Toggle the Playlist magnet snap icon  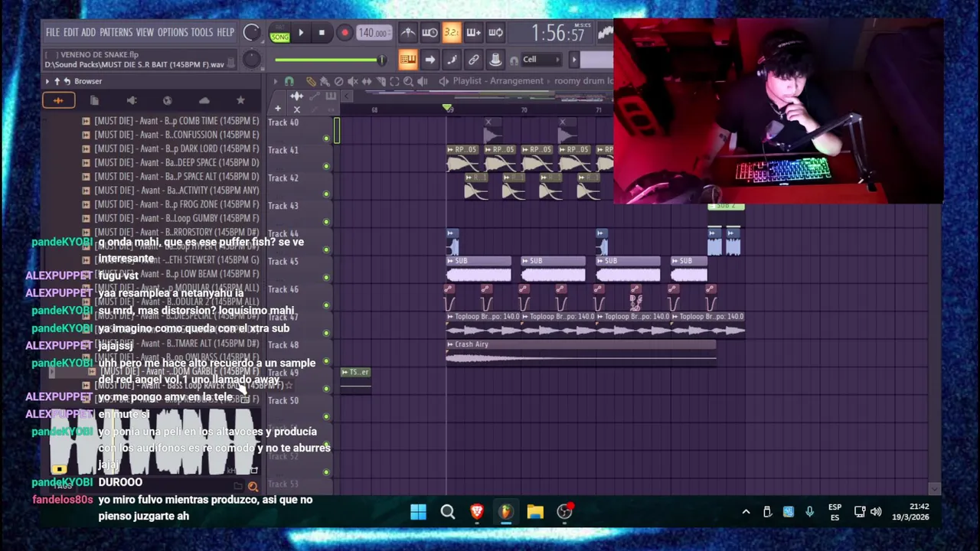tap(289, 81)
